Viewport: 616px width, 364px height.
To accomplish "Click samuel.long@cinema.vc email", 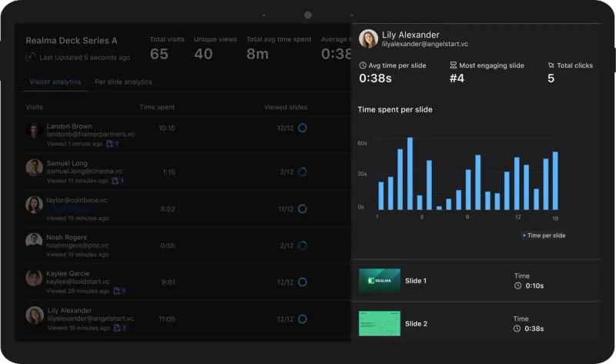I will tap(85, 171).
